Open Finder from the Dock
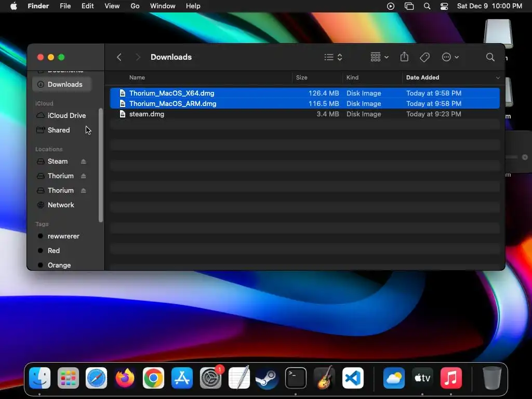532x399 pixels. point(39,378)
